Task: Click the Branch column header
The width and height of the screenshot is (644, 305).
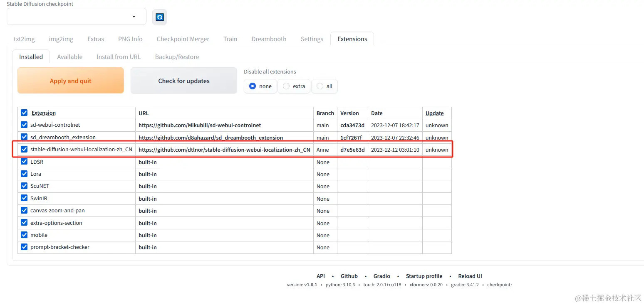Action: (x=325, y=113)
